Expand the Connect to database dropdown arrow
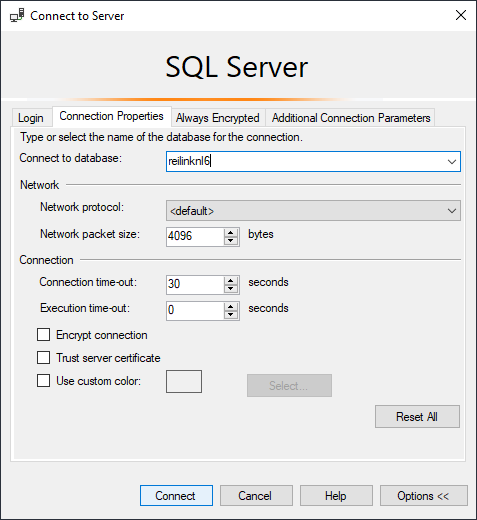This screenshot has height=520, width=477. tap(452, 162)
